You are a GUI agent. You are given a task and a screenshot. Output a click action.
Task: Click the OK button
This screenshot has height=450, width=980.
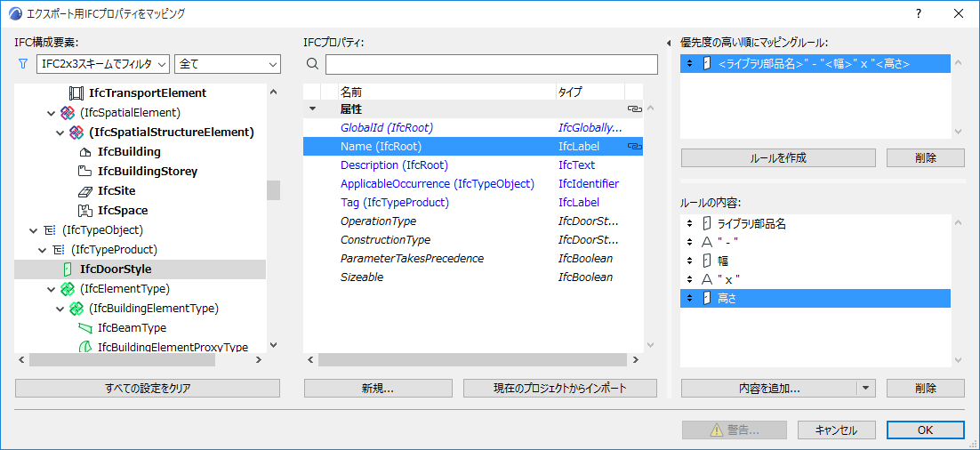tap(925, 430)
